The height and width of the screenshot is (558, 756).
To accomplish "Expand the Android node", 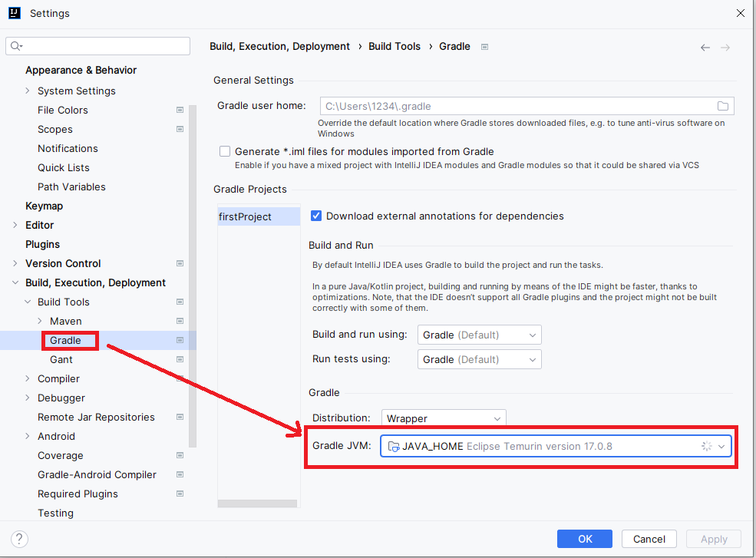I will (28, 437).
